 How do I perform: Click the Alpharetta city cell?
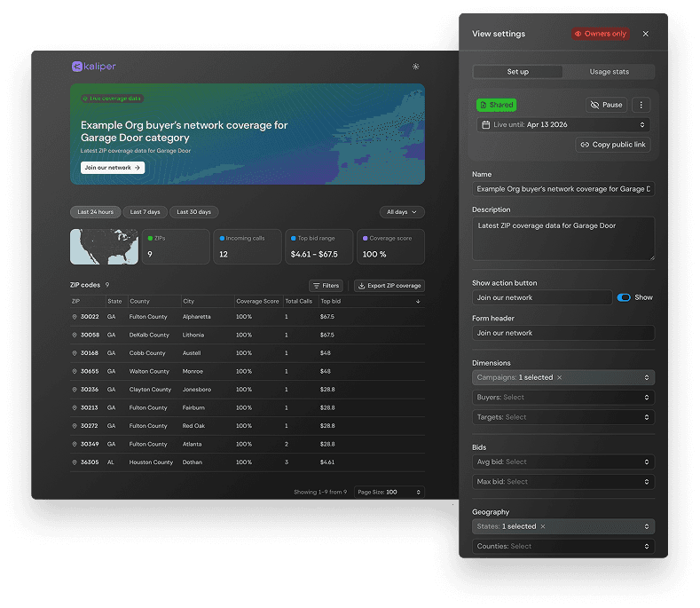(196, 317)
